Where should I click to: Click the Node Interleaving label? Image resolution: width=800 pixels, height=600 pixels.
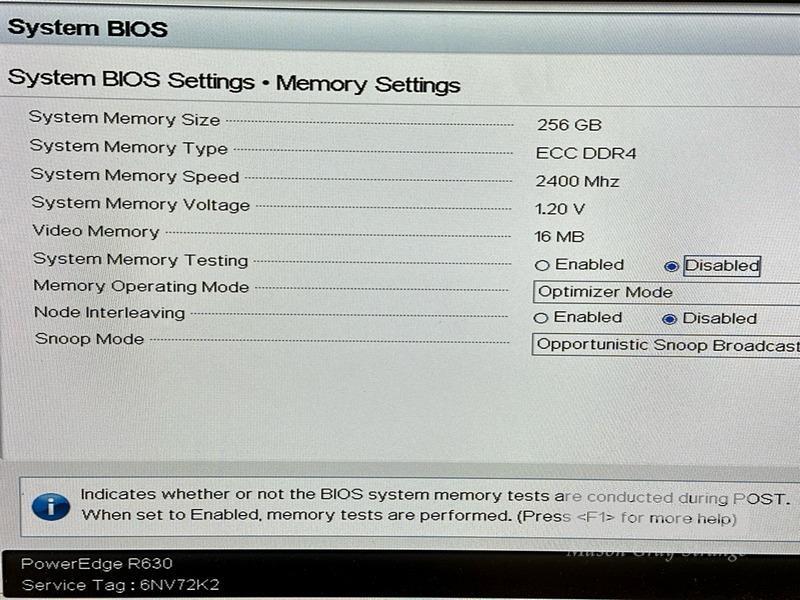pos(109,312)
